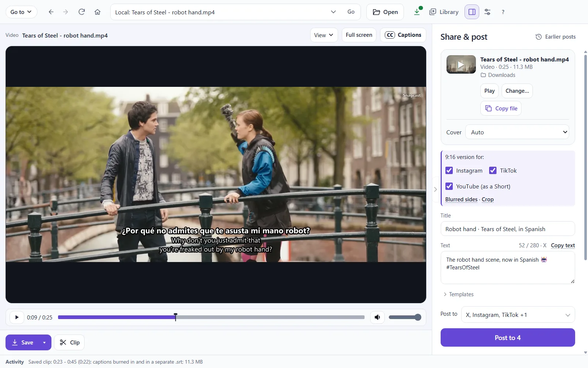Screen dimensions: 588x368
Task: Click the Open file button
Action: click(385, 12)
